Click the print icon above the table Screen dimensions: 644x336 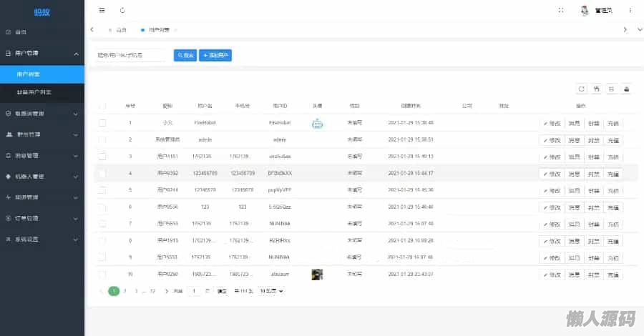pyautogui.click(x=627, y=89)
